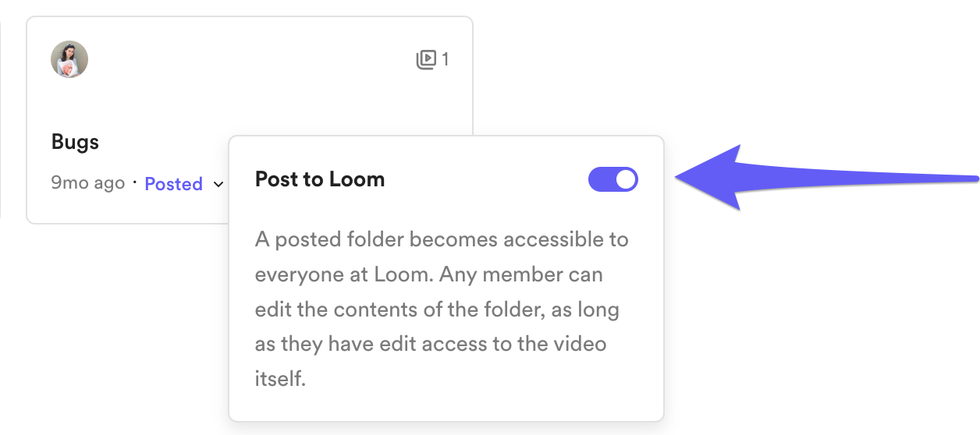Click the Post to Loom heading
Image resolution: width=980 pixels, height=435 pixels.
(320, 179)
